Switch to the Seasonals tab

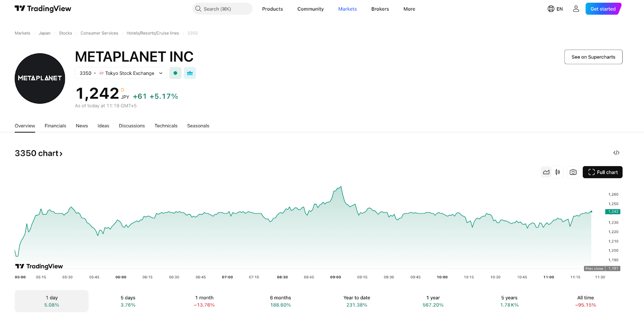[198, 126]
